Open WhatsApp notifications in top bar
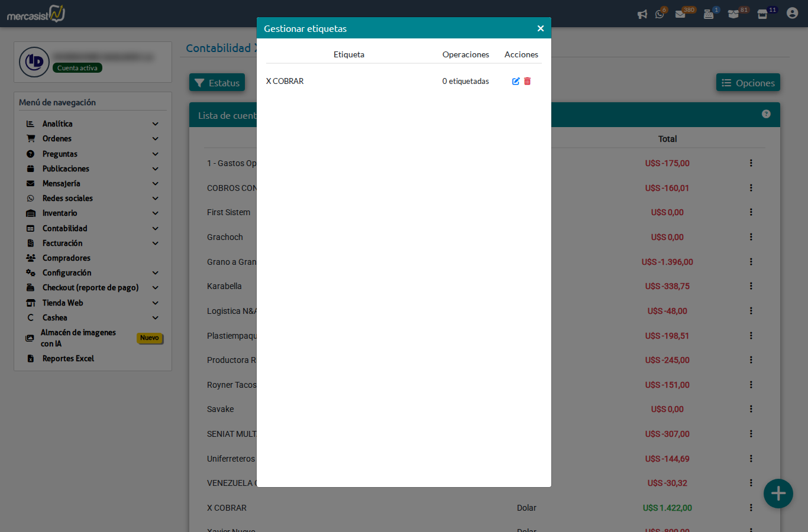 [x=660, y=14]
